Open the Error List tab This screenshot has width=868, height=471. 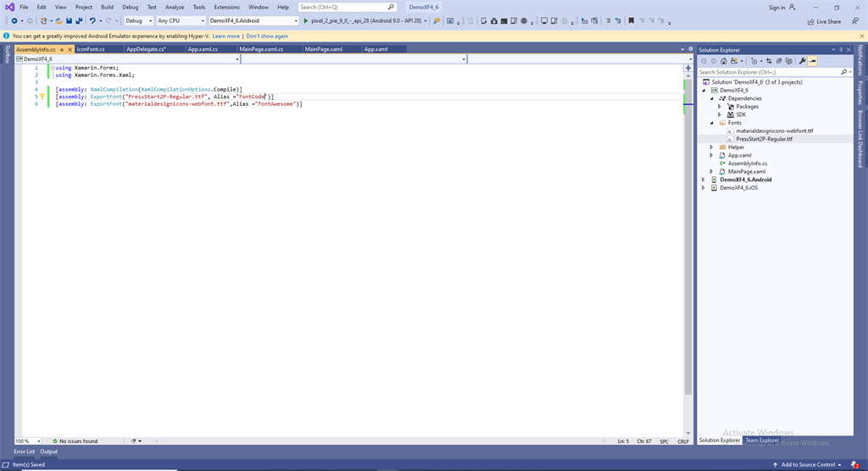(25, 452)
